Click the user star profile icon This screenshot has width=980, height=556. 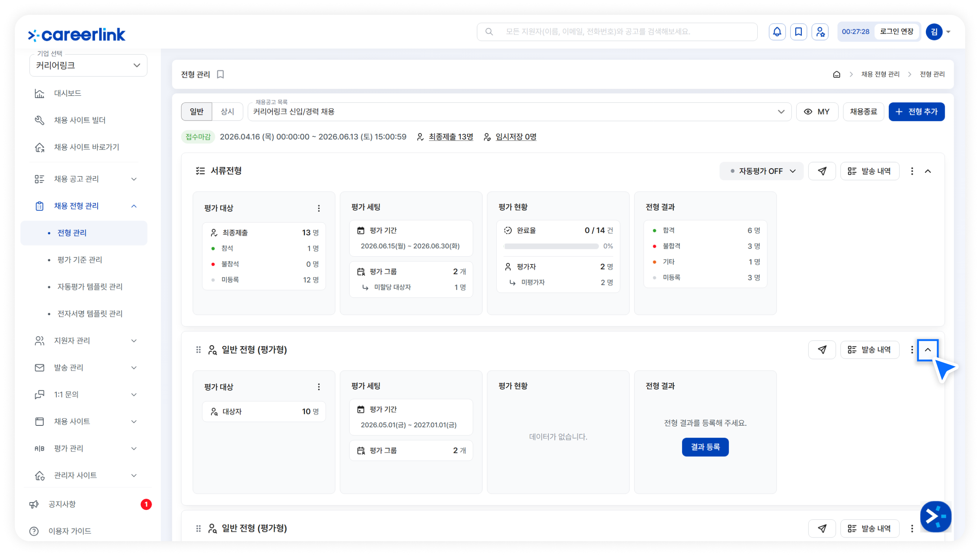(x=820, y=32)
